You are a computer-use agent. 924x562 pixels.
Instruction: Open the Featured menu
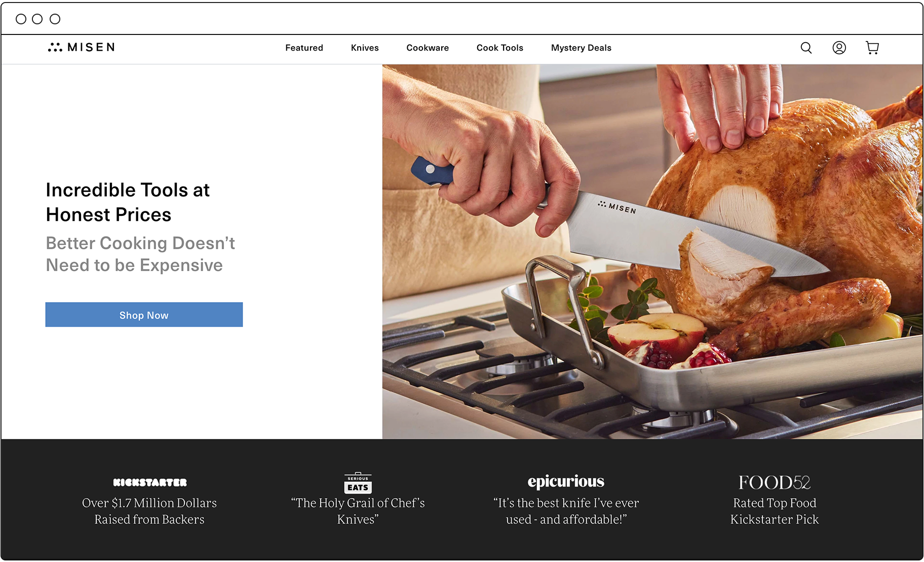pos(304,48)
